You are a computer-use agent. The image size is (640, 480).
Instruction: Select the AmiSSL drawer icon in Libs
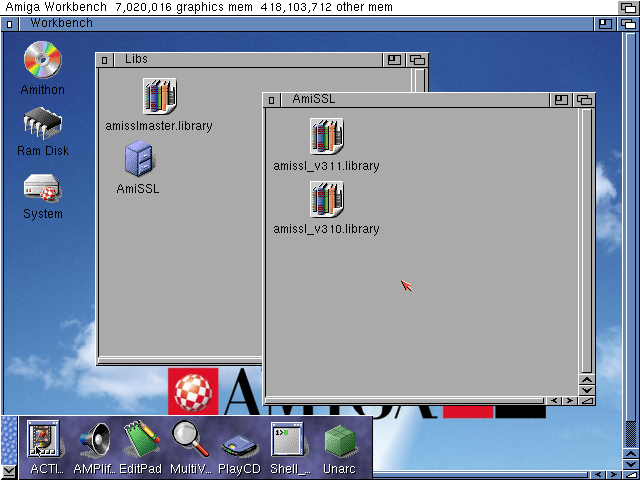click(x=139, y=158)
